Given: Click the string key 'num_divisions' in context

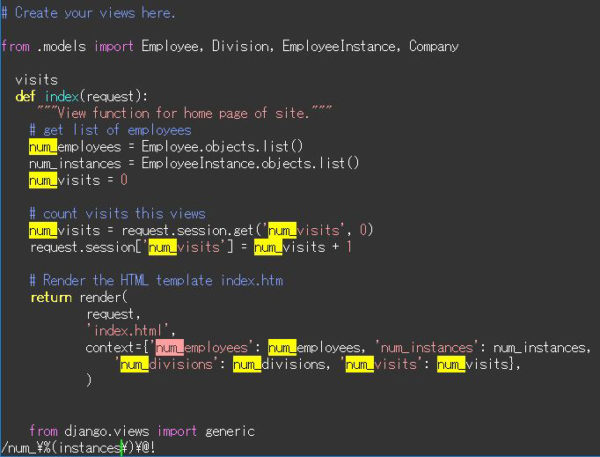Looking at the screenshot, I should pyautogui.click(x=166, y=364).
